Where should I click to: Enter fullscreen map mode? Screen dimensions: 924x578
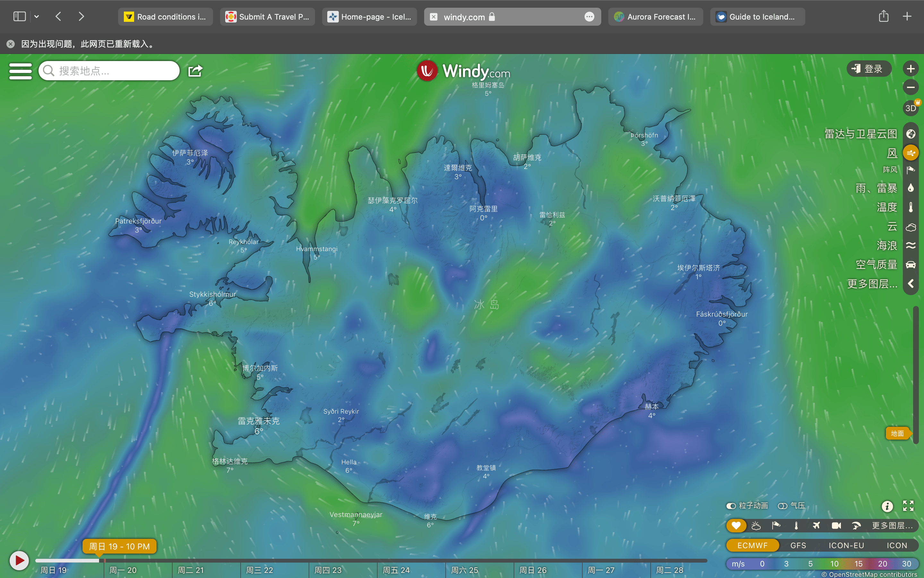coord(908,506)
